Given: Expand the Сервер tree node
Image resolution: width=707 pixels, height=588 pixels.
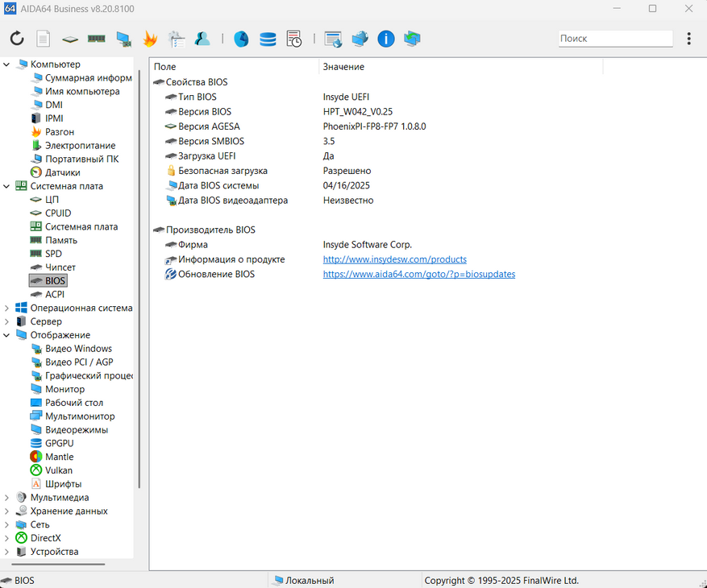Looking at the screenshot, I should point(6,321).
